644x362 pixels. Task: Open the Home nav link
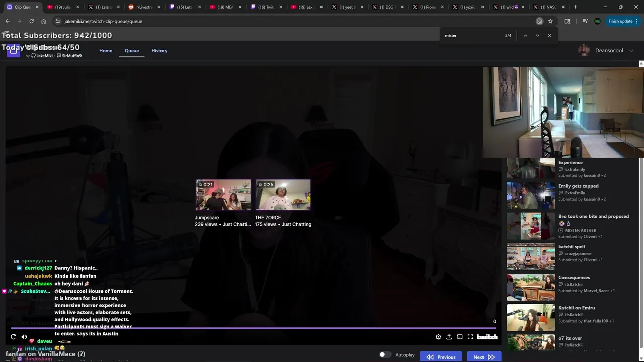106,51
